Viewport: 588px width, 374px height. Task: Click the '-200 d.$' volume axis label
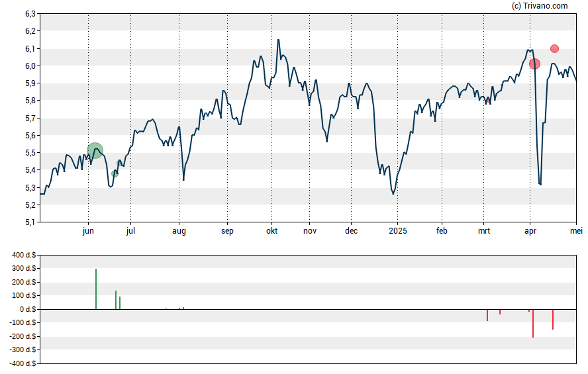click(23, 336)
